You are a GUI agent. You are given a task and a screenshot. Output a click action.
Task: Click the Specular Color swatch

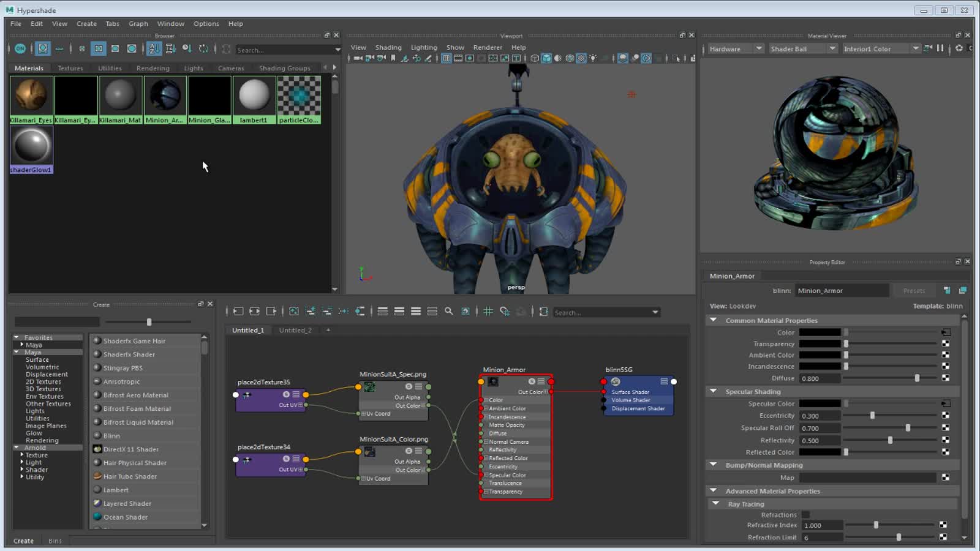pyautogui.click(x=820, y=403)
